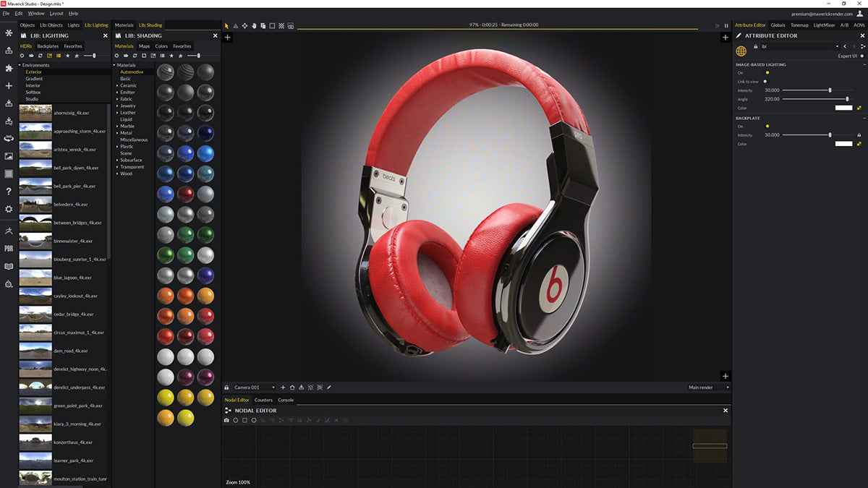The height and width of the screenshot is (488, 868).
Task: Pause the render with the pause icon
Action: [726, 25]
